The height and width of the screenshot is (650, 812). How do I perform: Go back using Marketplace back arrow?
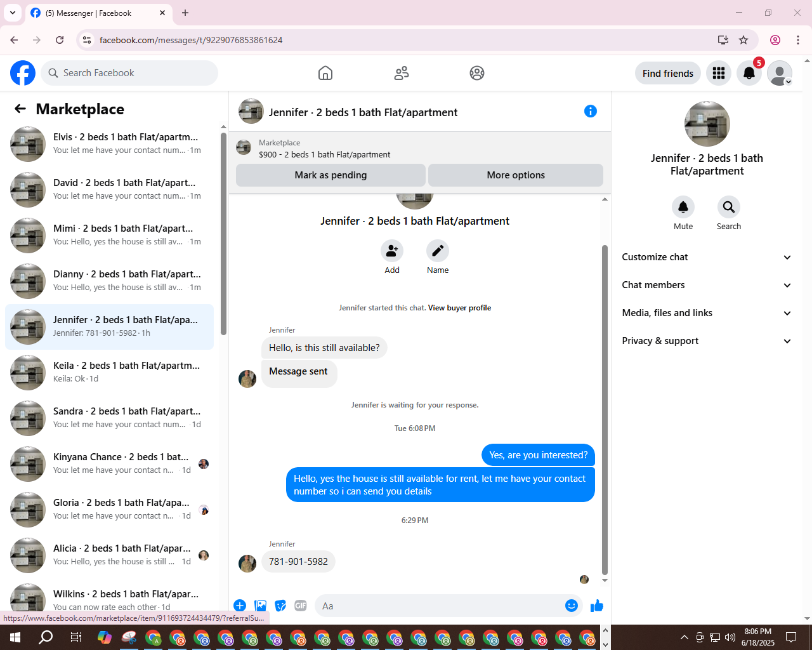pyautogui.click(x=20, y=109)
